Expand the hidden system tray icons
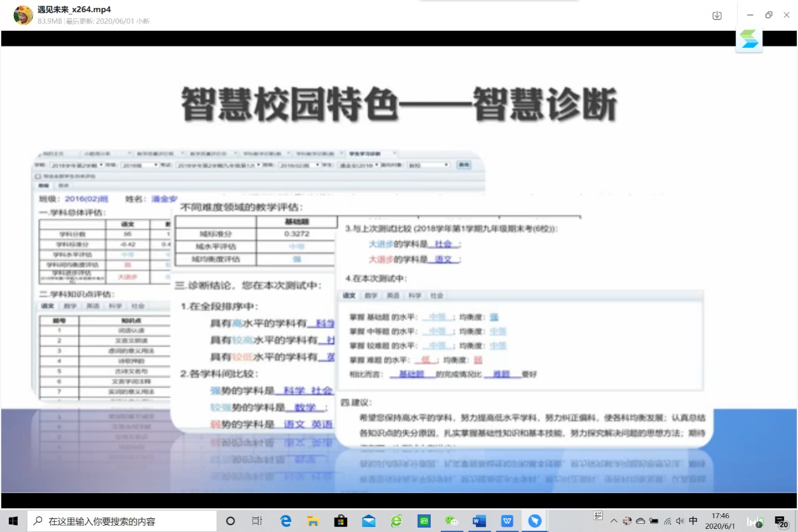Image resolution: width=798 pixels, height=532 pixels. [614, 521]
